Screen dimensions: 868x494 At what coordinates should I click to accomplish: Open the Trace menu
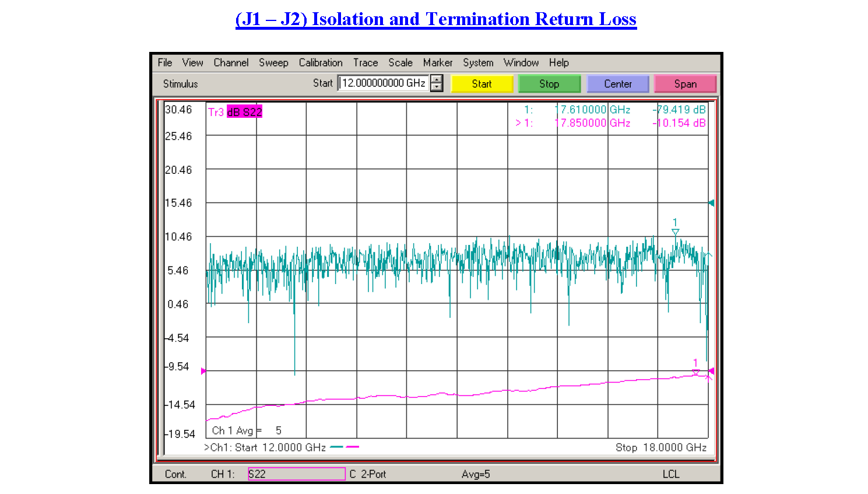(365, 62)
